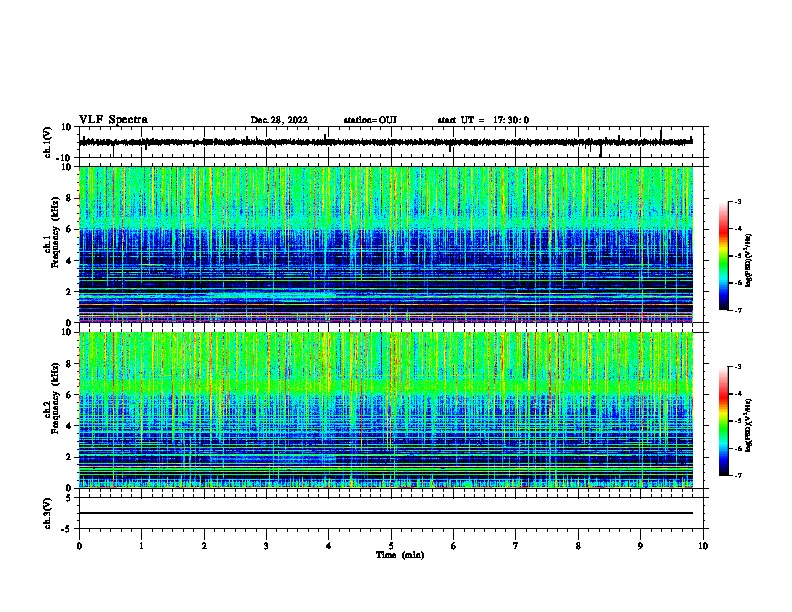Click the time axis tick label "10"
Viewport: 792px width, 612px height.
point(703,546)
